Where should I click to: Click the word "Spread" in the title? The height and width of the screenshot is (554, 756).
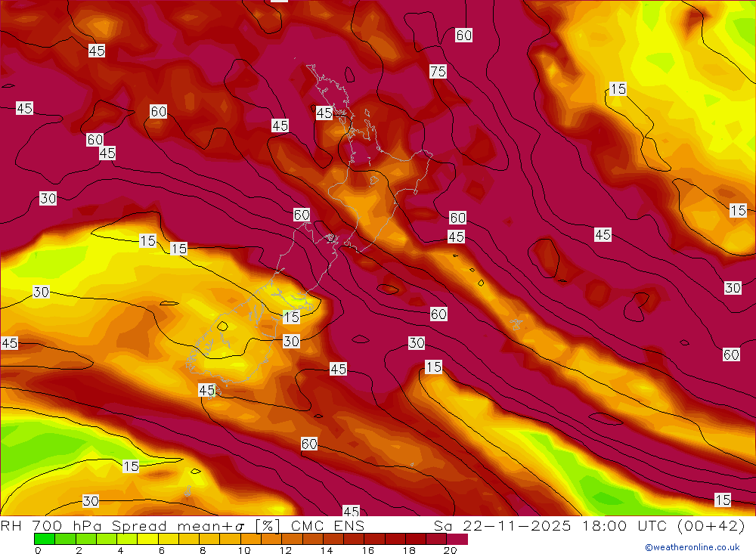click(139, 526)
